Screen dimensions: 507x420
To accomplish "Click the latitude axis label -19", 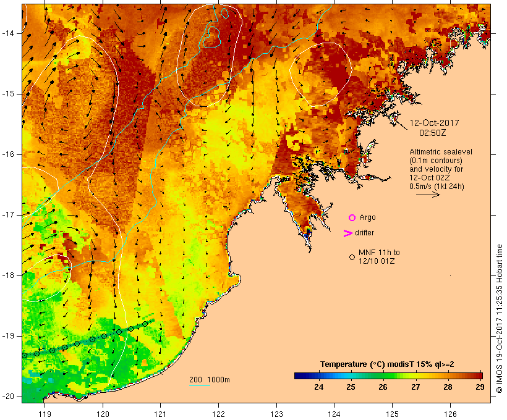I will tap(8, 336).
